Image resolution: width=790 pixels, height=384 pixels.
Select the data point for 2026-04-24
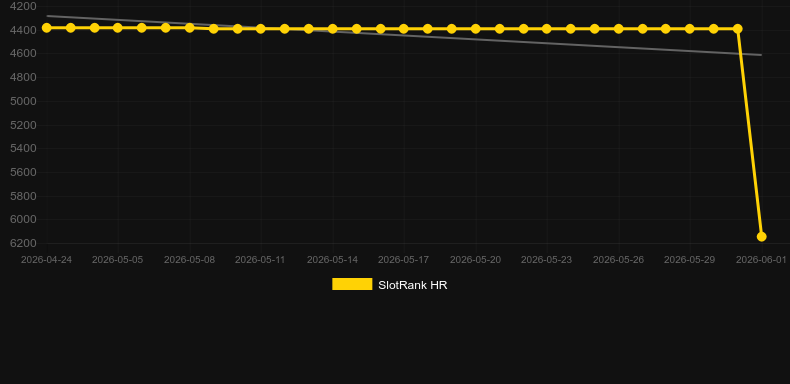[46, 28]
